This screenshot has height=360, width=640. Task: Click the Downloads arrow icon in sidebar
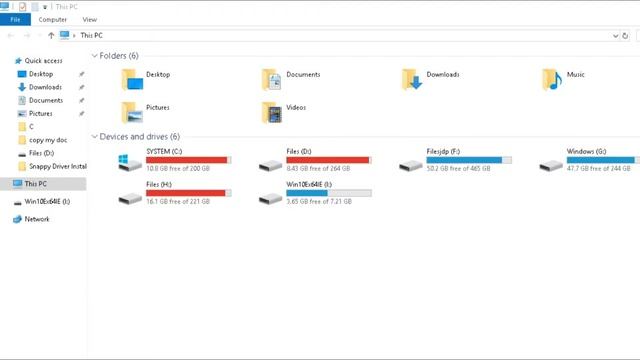pos(22,87)
